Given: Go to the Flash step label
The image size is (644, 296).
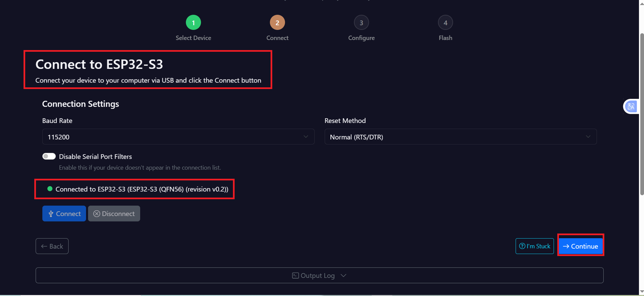Looking at the screenshot, I should (445, 38).
